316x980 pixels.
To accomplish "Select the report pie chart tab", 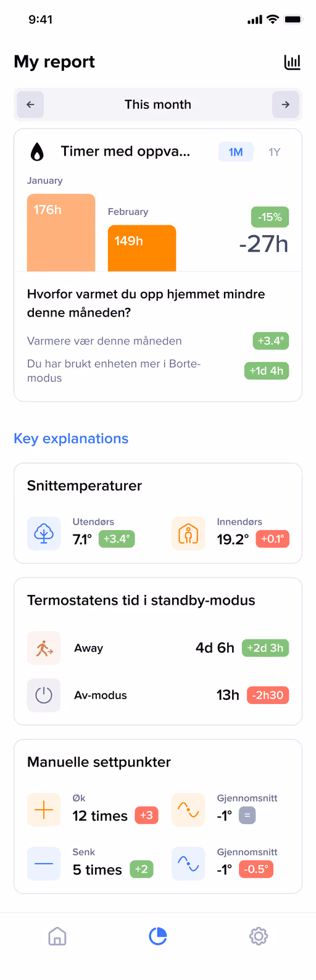I will tap(158, 936).
